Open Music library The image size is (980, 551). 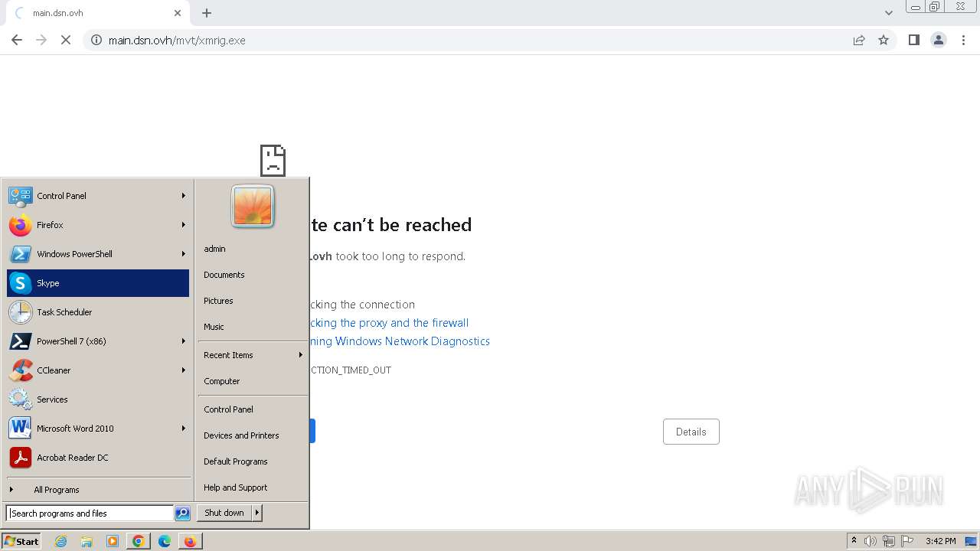click(253, 327)
